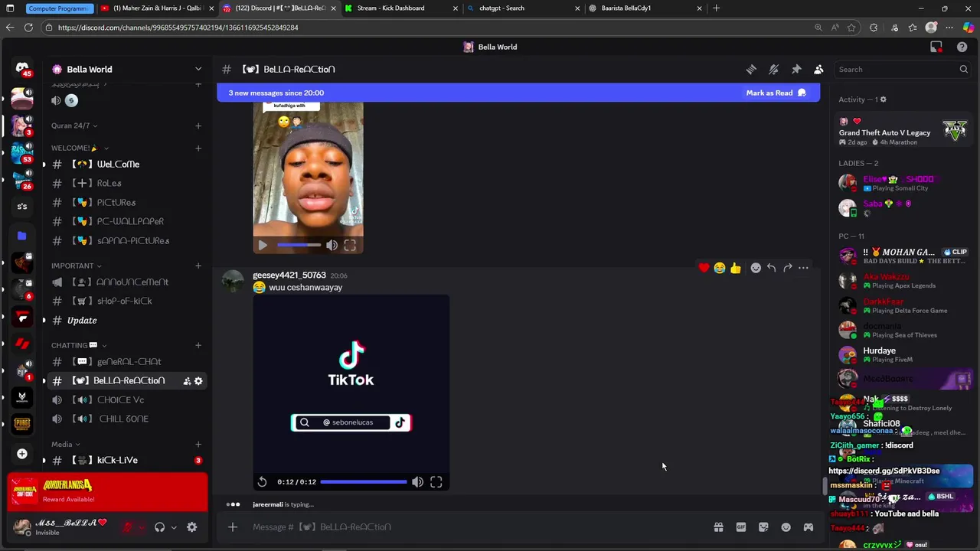
Task: Open pinned messages
Action: pos(796,70)
